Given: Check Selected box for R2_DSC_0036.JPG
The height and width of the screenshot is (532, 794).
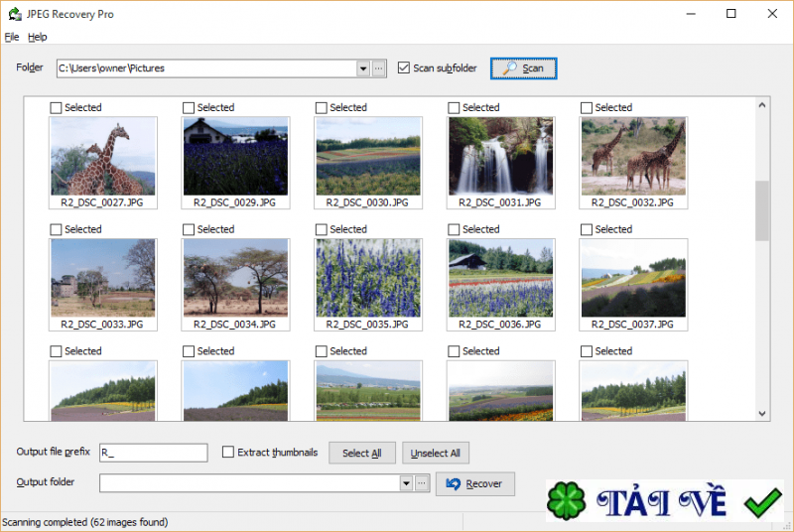Looking at the screenshot, I should pyautogui.click(x=454, y=230).
